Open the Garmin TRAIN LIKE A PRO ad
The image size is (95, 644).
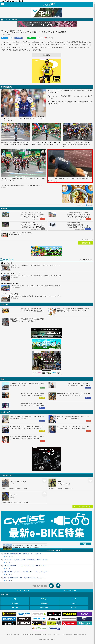click(x=46, y=363)
